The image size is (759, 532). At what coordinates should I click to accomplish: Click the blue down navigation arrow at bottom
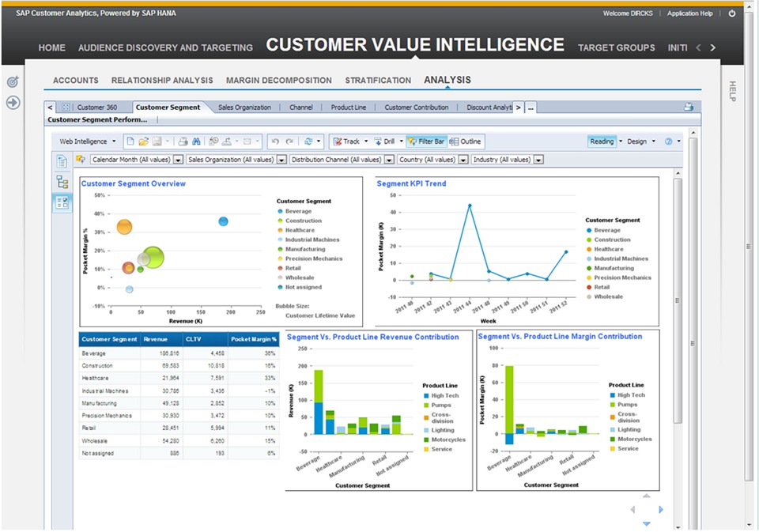(x=646, y=524)
